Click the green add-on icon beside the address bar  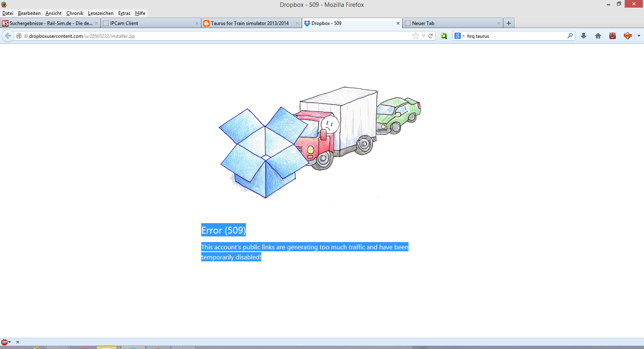point(444,36)
